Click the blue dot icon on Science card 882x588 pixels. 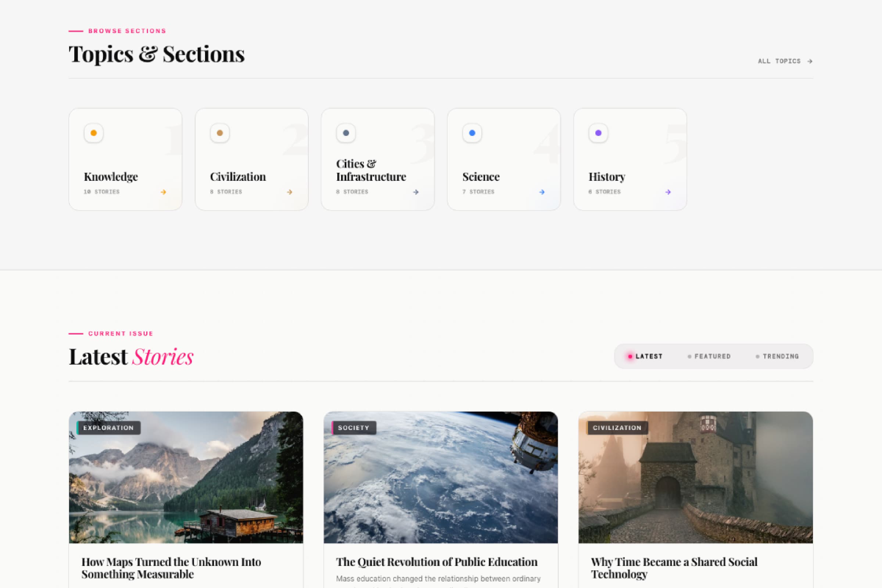472,133
